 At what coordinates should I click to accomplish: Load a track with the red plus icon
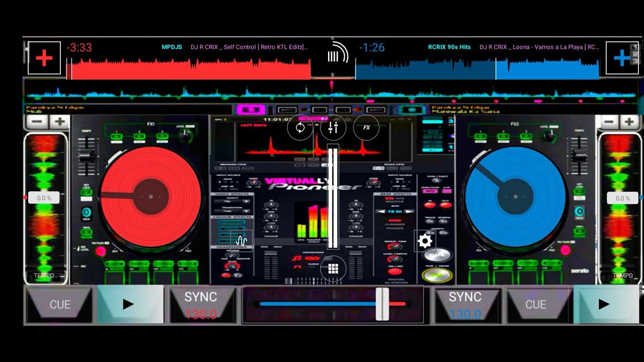point(44,58)
